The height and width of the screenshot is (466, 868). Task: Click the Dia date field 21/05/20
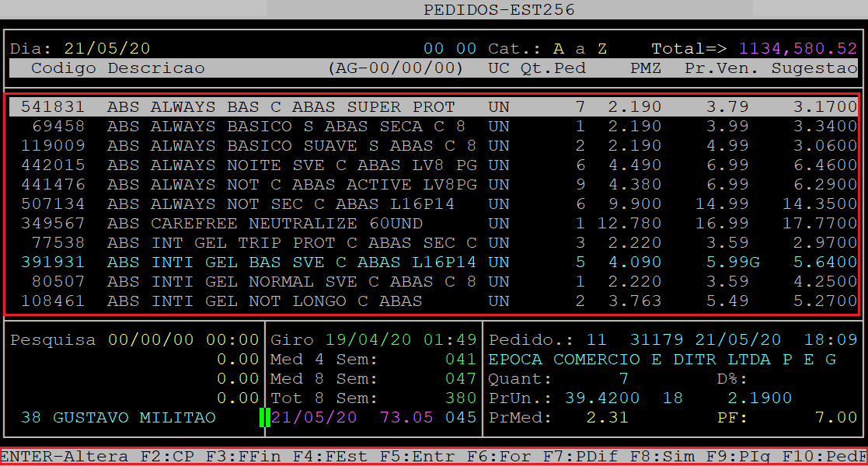pos(107,48)
